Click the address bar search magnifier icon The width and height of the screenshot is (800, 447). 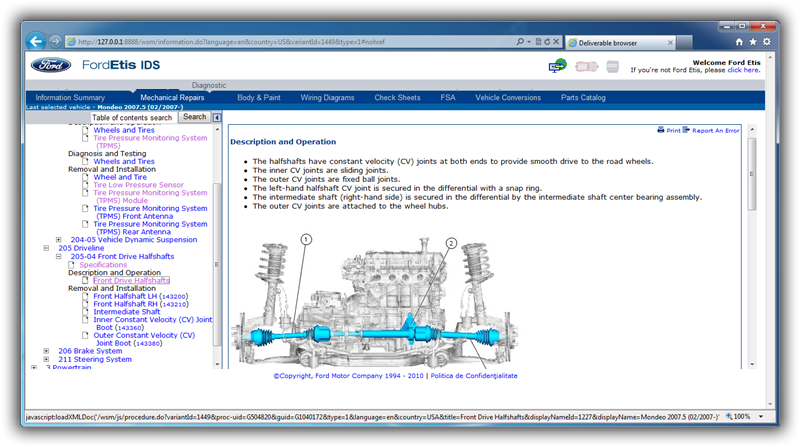click(519, 42)
